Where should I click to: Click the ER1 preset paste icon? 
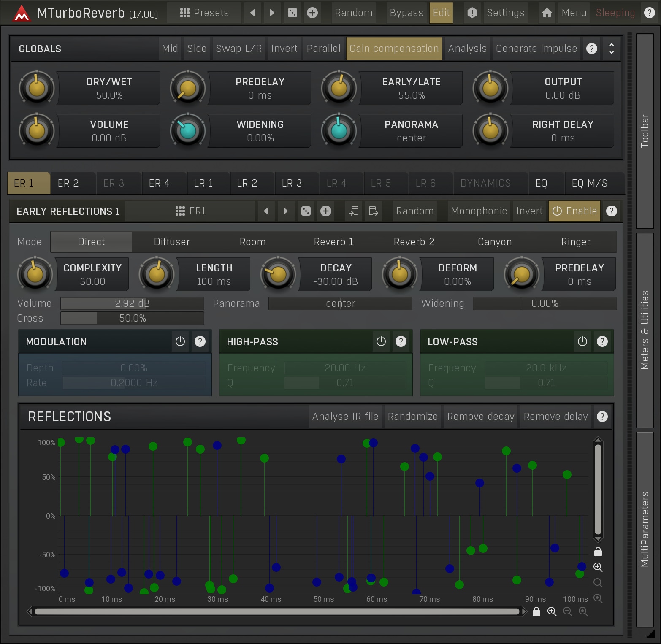click(x=374, y=211)
